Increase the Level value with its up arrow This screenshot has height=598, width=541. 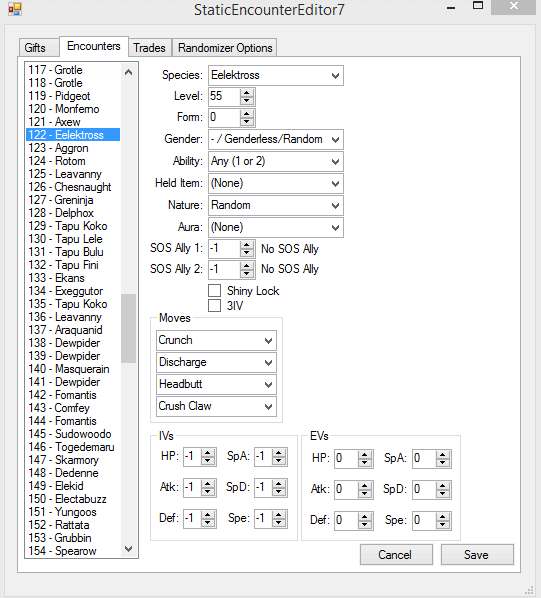click(x=247, y=93)
